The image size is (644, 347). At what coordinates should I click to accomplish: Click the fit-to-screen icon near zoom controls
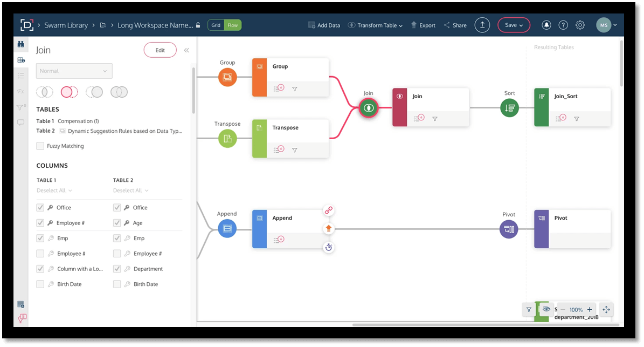(606, 309)
